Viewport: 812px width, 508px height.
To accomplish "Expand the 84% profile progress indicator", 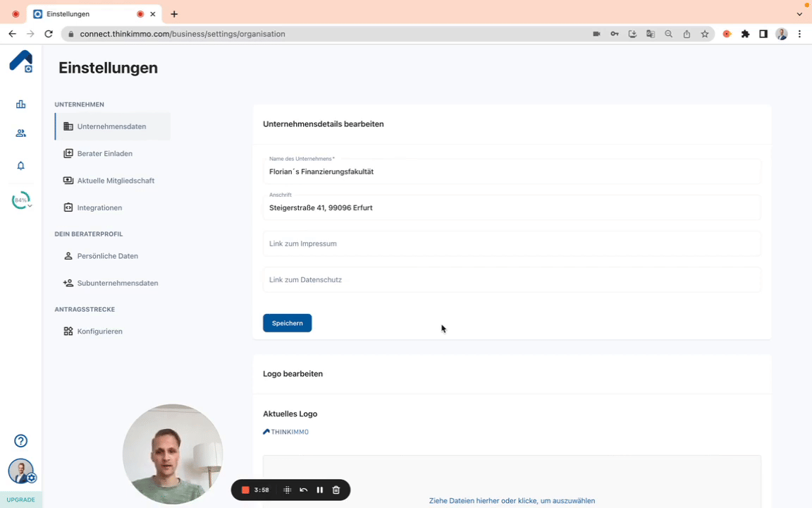I will (x=21, y=201).
